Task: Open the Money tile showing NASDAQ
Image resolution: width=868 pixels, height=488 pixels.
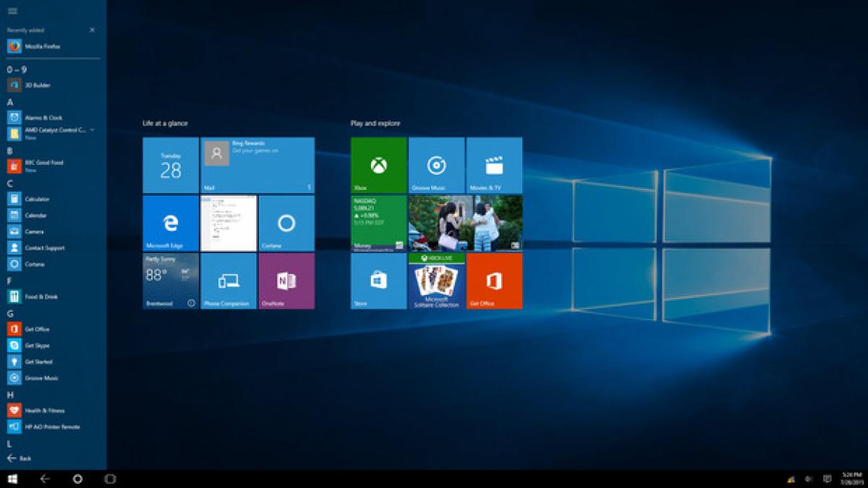Action: point(377,221)
